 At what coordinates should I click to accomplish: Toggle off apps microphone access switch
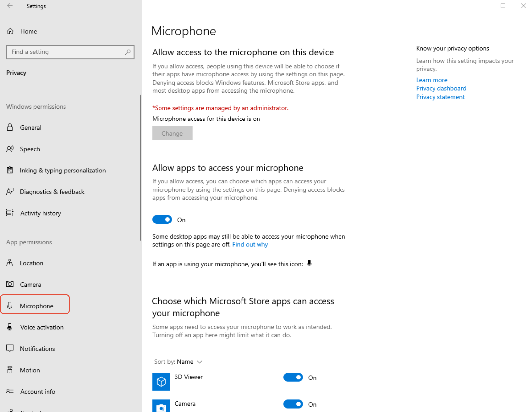tap(162, 220)
